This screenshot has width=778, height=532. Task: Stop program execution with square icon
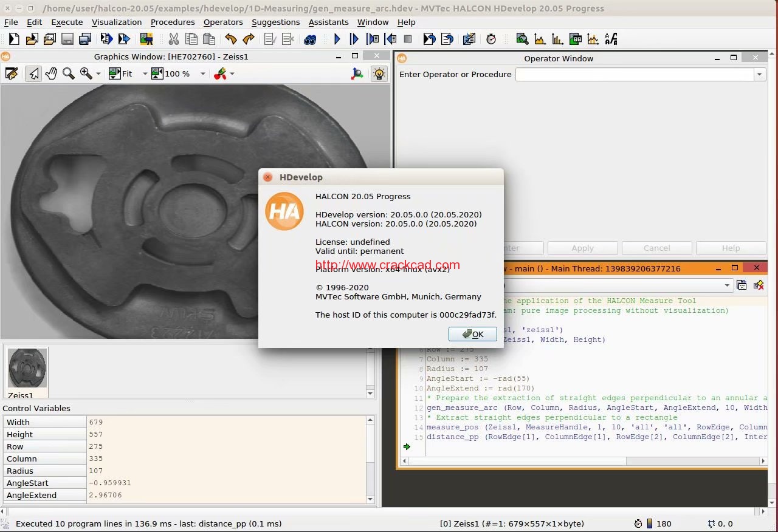point(408,39)
